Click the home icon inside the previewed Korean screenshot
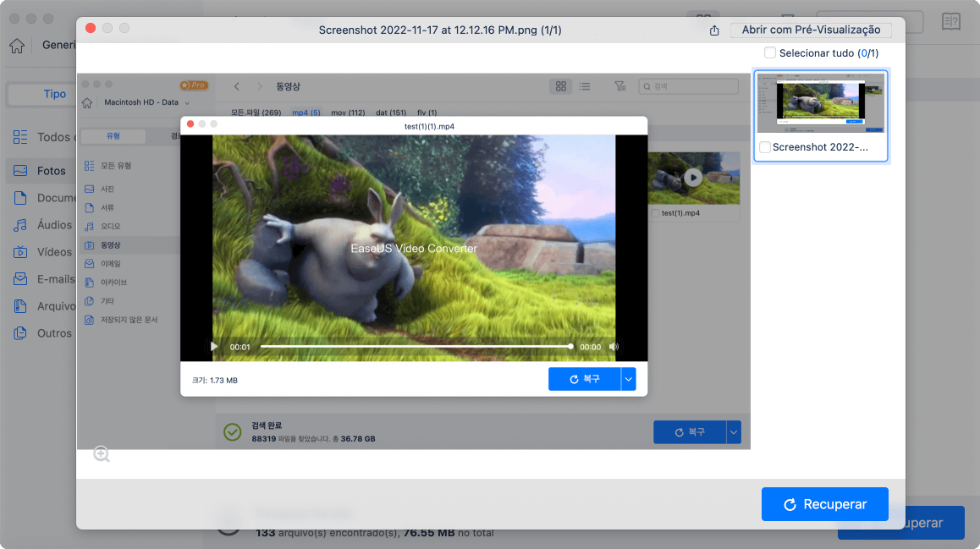Image resolution: width=980 pixels, height=549 pixels. pos(87,103)
